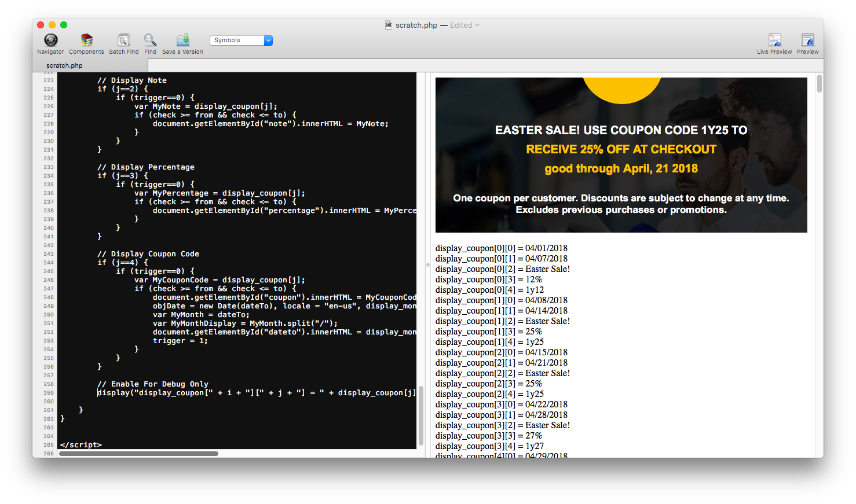Click the scratch.php title document icon

[x=389, y=25]
